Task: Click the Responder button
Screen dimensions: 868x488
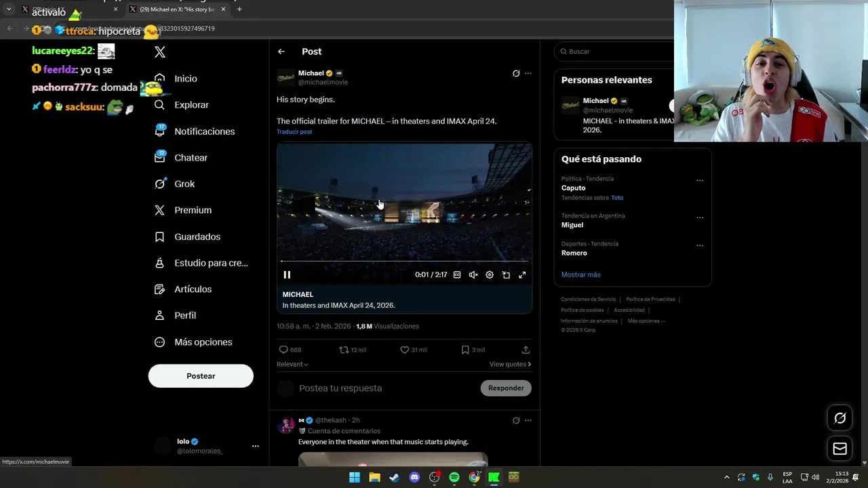Action: point(506,388)
